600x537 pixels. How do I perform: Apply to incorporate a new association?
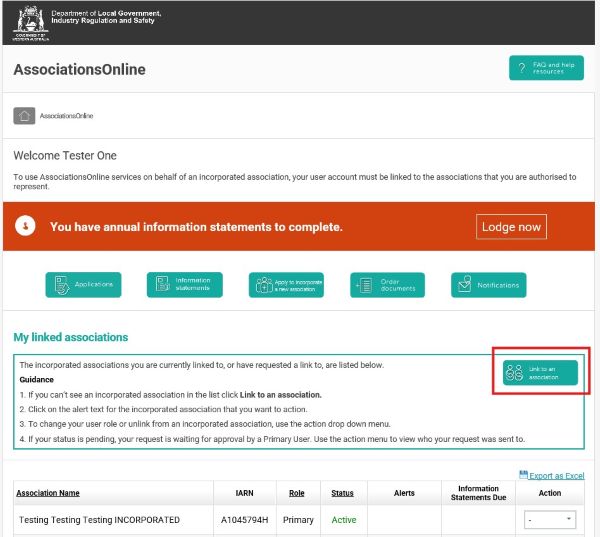[x=286, y=285]
